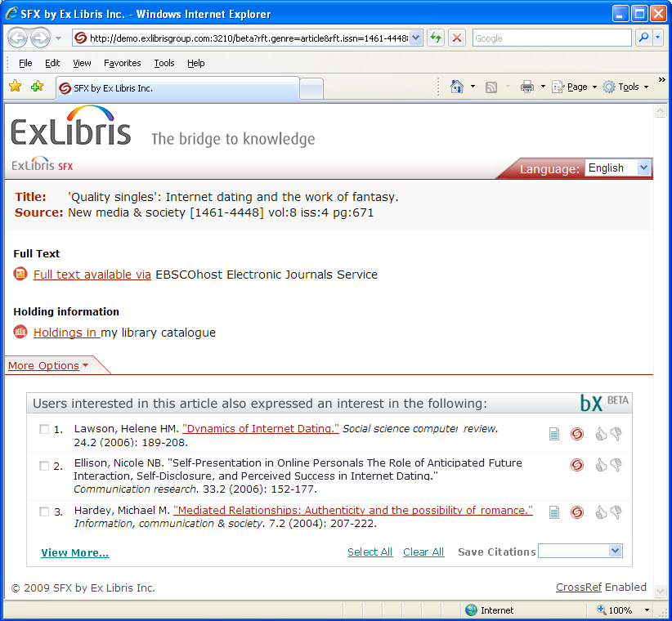Click the red Stop loading icon
Image resolution: width=672 pixels, height=621 pixels.
point(457,38)
